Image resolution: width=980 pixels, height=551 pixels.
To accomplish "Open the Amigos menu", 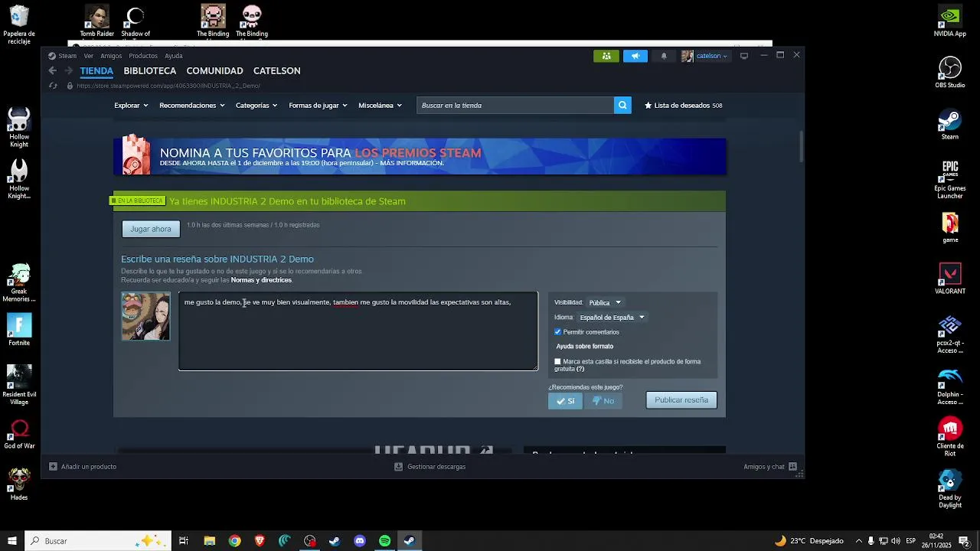I will pos(111,56).
